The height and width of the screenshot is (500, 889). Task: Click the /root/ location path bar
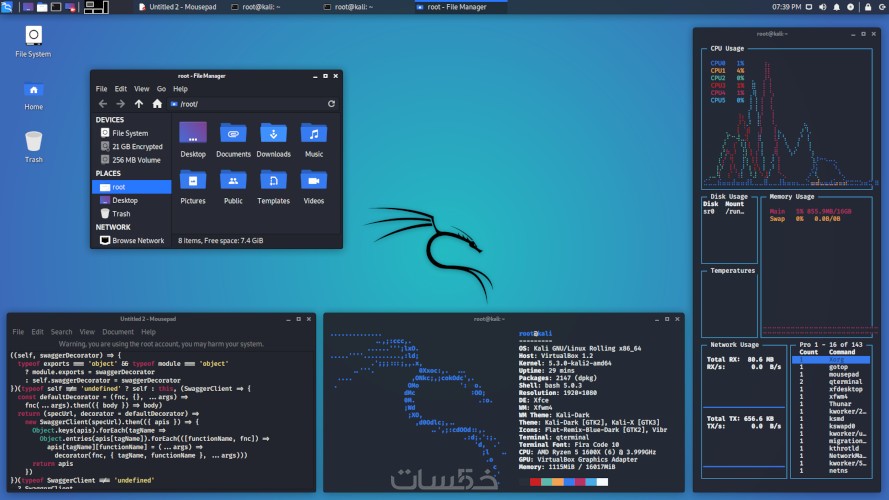click(x=247, y=104)
